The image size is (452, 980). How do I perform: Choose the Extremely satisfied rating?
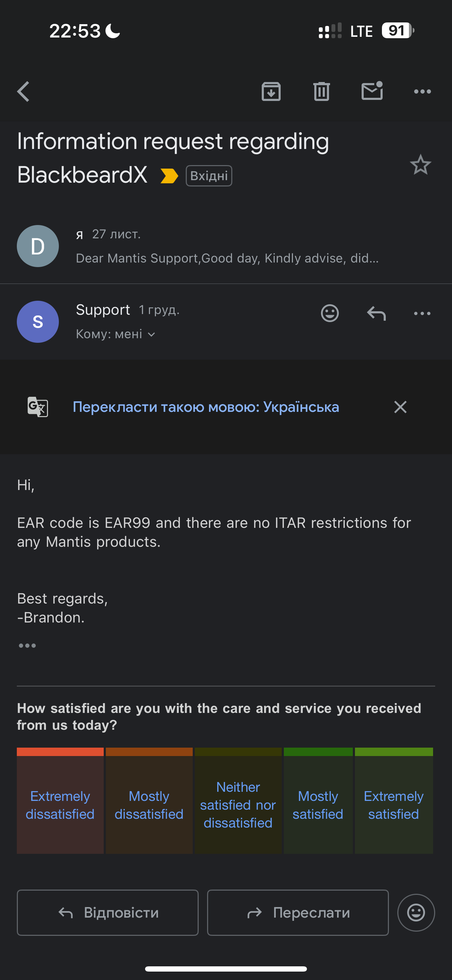point(393,805)
